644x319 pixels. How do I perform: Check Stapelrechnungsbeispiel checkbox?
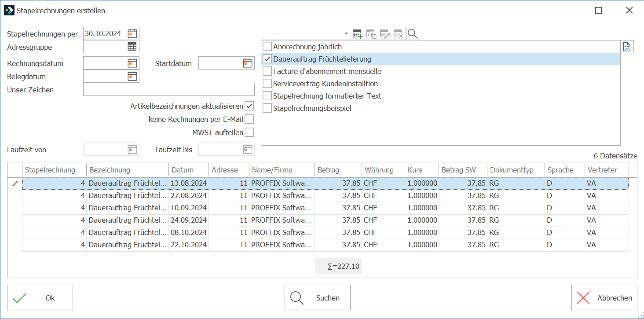point(267,108)
